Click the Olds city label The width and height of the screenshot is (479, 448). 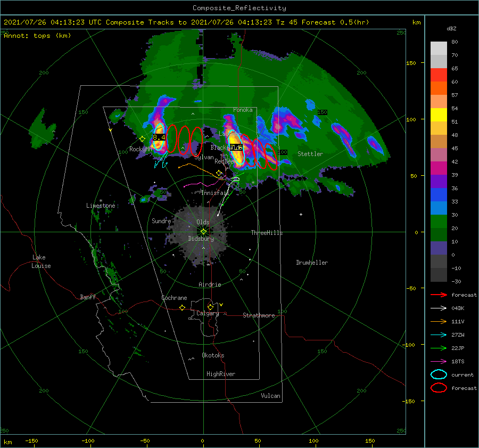coord(203,222)
